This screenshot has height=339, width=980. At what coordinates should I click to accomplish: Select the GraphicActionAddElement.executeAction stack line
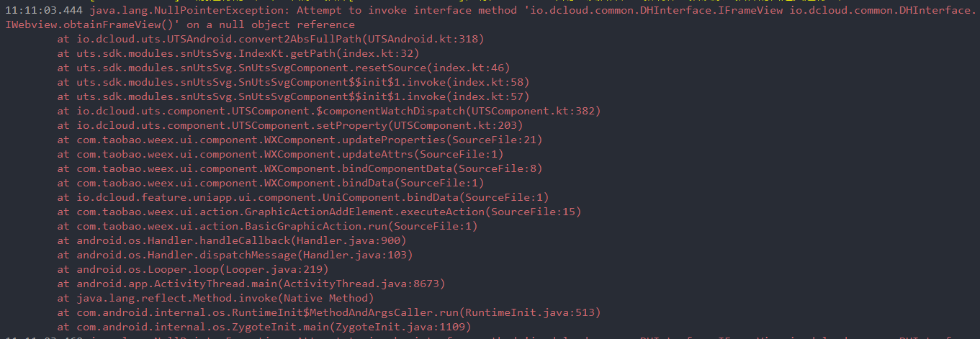pyautogui.click(x=319, y=212)
